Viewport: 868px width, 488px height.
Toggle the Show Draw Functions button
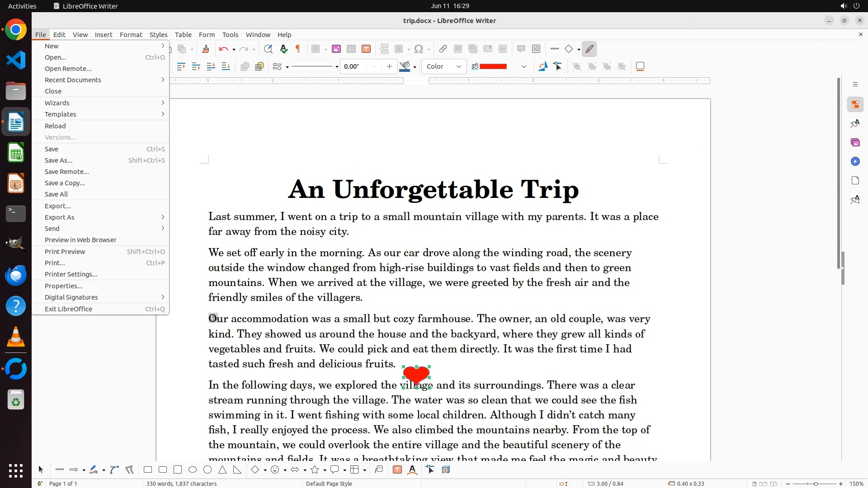[589, 49]
